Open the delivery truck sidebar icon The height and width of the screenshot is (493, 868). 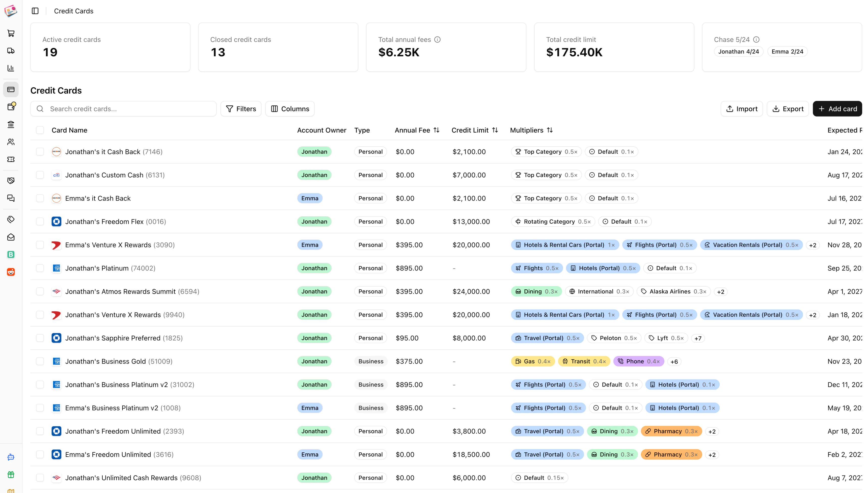point(11,51)
